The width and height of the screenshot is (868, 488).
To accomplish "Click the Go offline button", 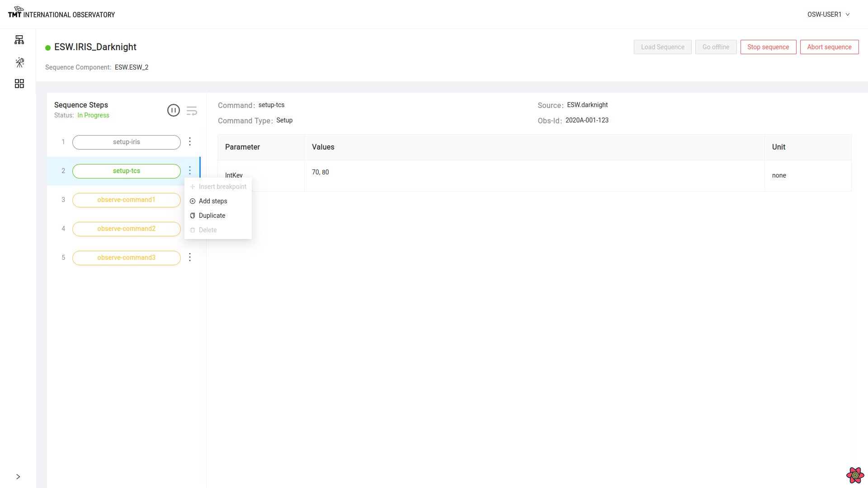I will point(716,47).
